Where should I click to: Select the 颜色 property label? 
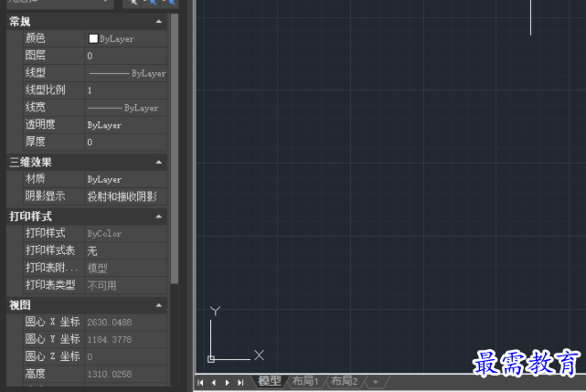coord(35,38)
